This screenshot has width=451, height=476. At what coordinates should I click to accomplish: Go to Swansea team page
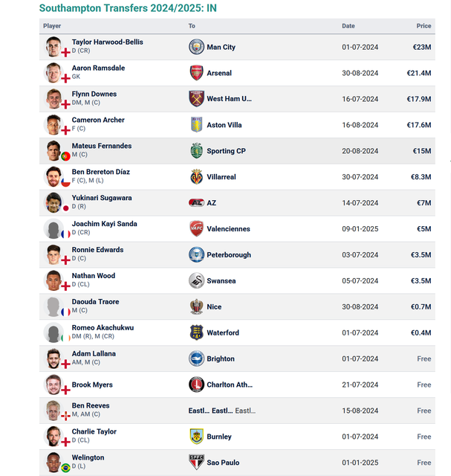(x=221, y=281)
